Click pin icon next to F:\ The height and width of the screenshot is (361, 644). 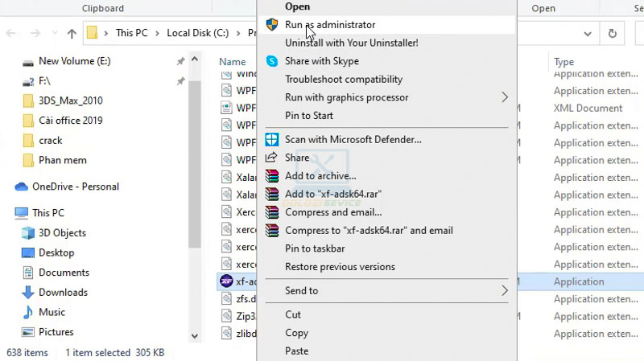tap(180, 81)
